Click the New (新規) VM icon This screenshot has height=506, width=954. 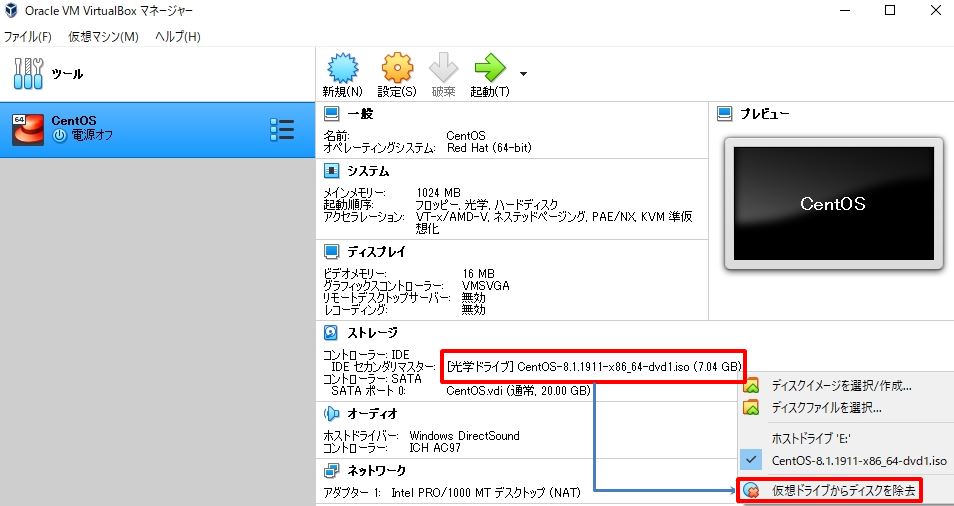[x=343, y=68]
